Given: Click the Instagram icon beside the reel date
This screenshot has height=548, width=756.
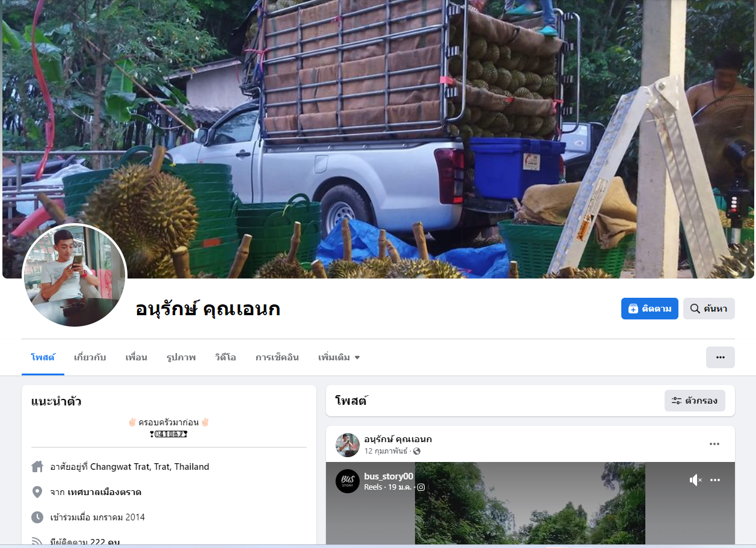Looking at the screenshot, I should [421, 487].
